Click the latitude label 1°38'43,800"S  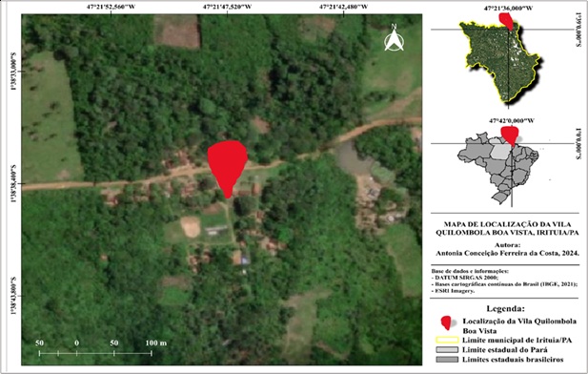pyautogui.click(x=14, y=296)
